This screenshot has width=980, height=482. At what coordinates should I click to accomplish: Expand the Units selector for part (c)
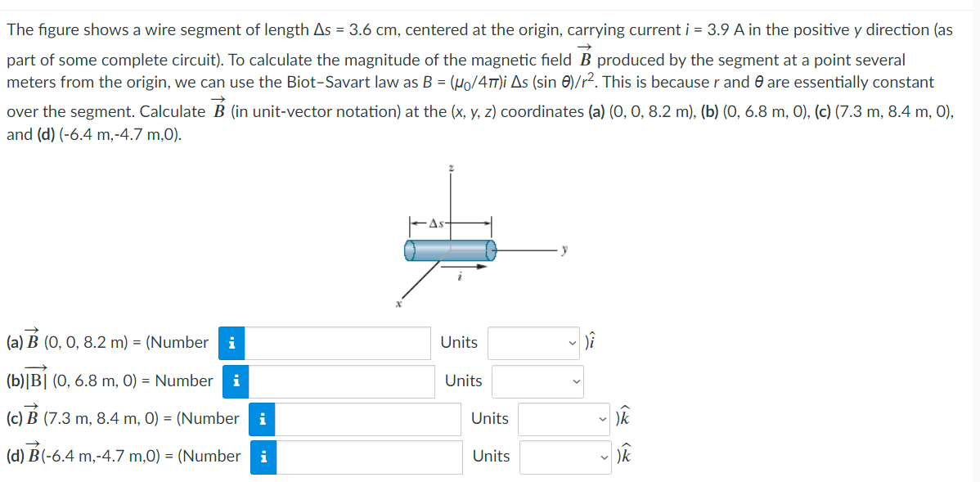point(564,418)
